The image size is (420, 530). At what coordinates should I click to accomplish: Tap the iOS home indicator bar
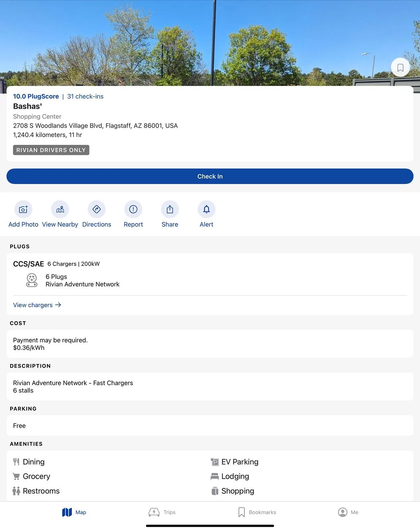tap(210, 526)
